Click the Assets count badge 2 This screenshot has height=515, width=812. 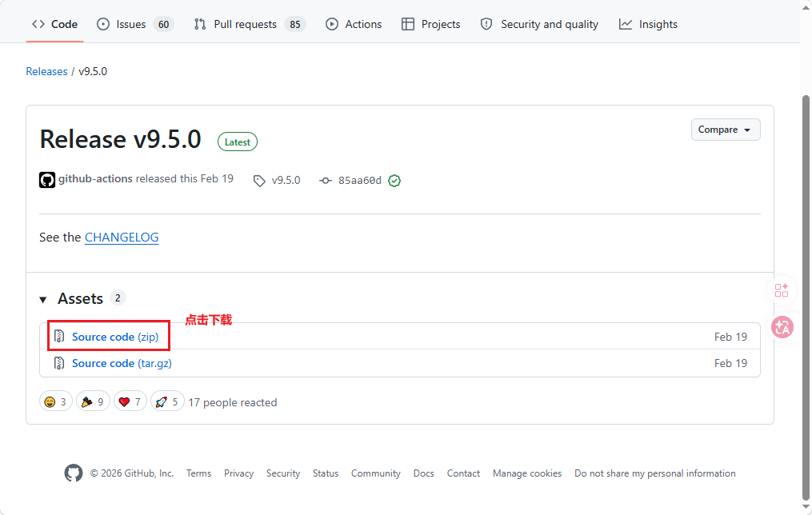[x=118, y=298]
